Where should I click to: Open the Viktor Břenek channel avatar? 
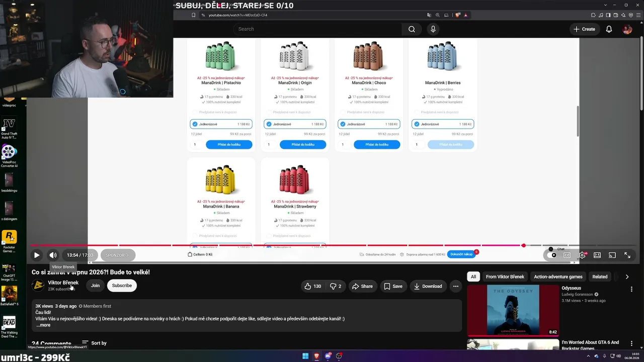(x=38, y=286)
